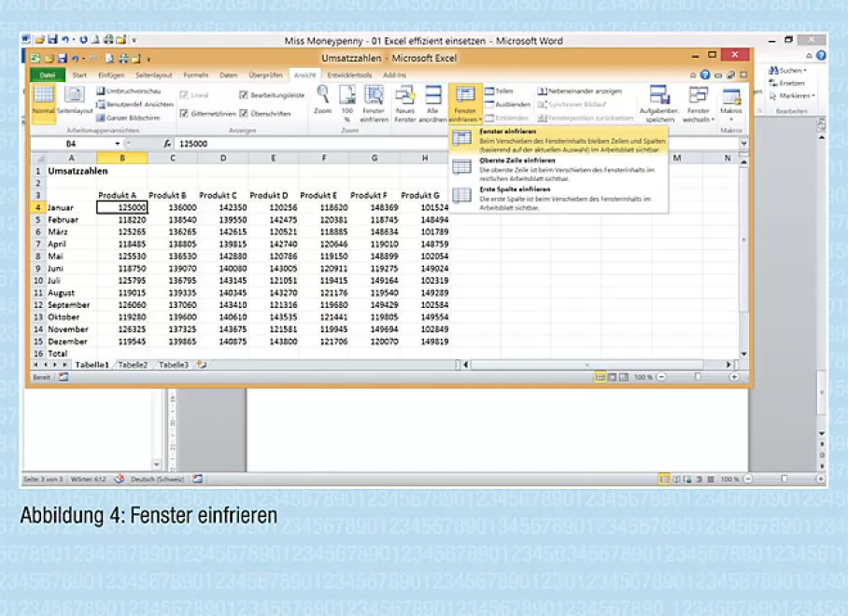848x616 pixels.
Task: Open the Excel help question mark
Action: 705,75
